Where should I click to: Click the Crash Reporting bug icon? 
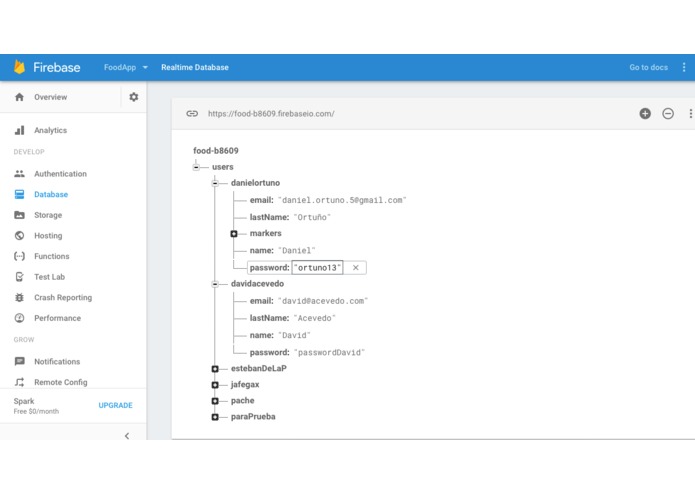pos(19,297)
